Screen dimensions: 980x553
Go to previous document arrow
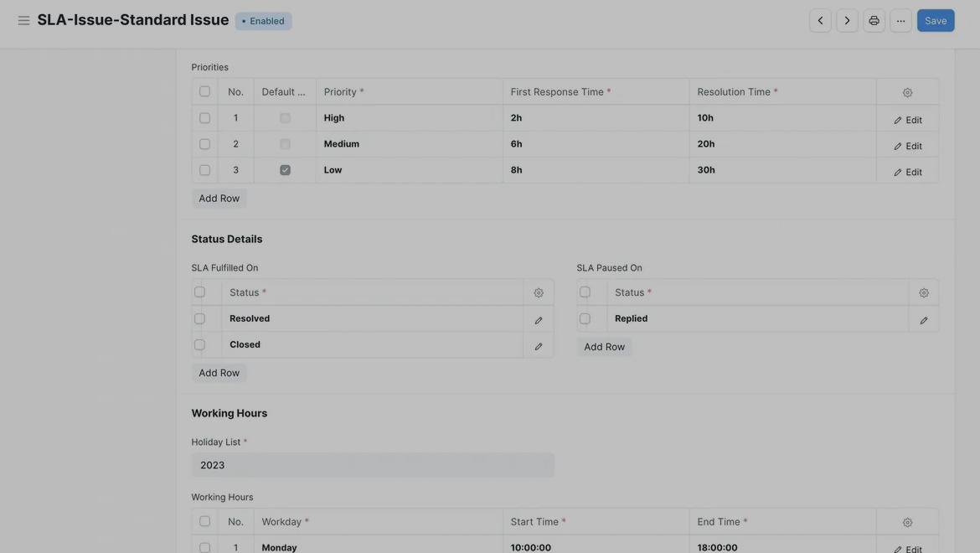point(820,21)
